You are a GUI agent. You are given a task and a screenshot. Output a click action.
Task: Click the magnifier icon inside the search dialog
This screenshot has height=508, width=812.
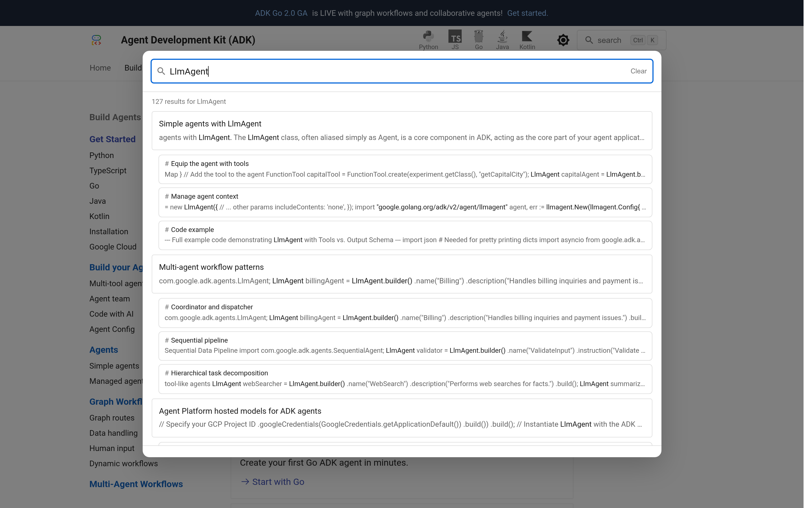(161, 71)
